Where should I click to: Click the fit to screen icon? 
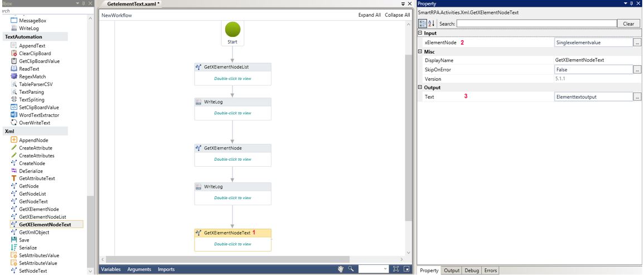(x=396, y=269)
